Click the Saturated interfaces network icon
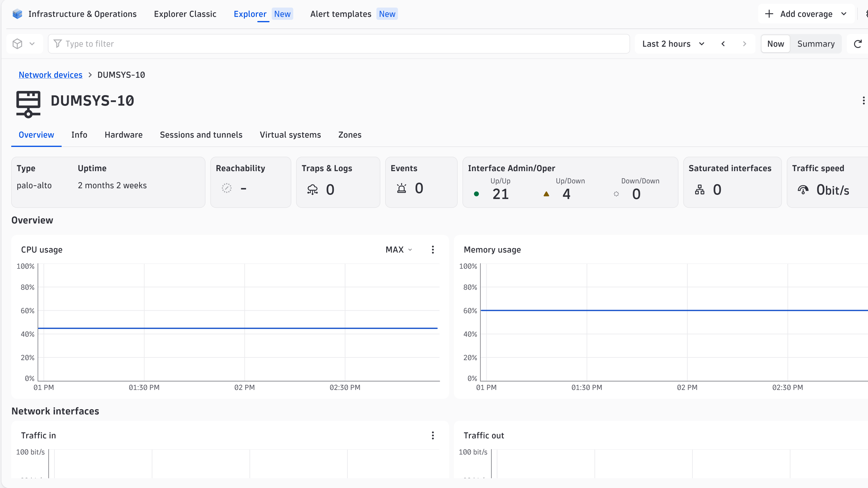The image size is (868, 488). [699, 190]
